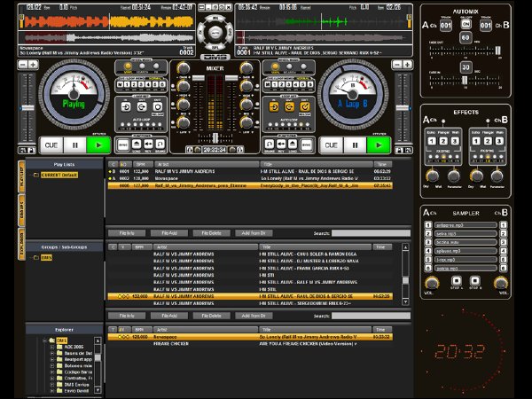Viewport: 532px width, 399px height.
Task: Select deck A Search wheel mode light
Action: (142, 66)
